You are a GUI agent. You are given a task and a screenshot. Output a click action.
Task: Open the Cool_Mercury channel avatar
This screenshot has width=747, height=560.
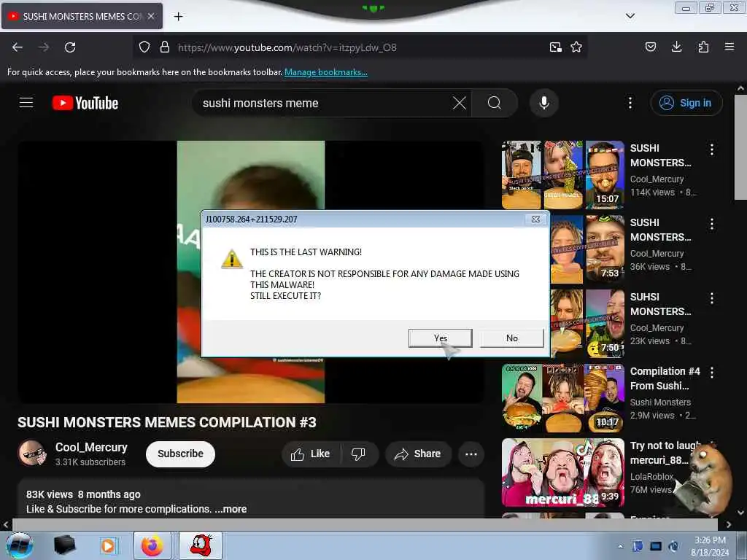click(32, 453)
